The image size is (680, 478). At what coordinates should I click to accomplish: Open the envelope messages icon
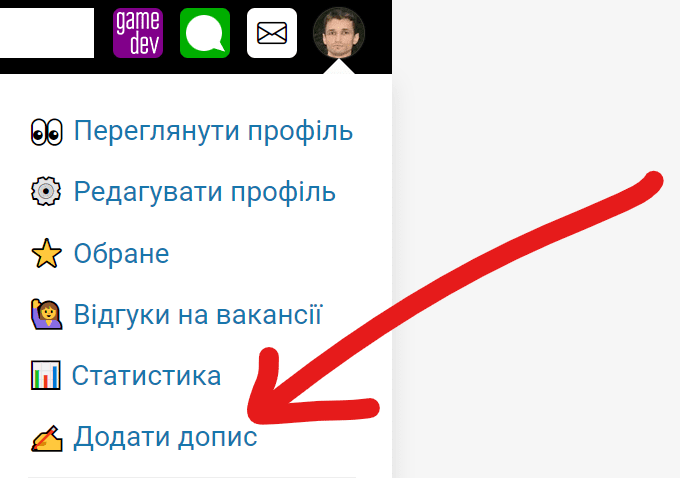272,33
